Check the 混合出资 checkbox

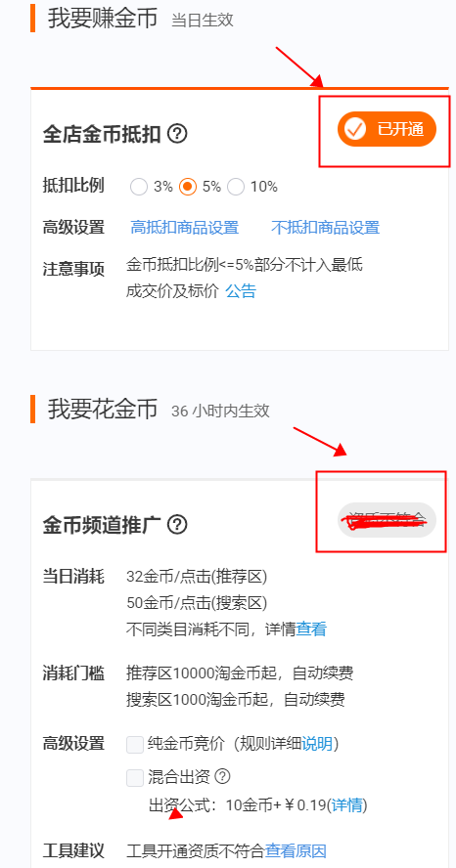(135, 777)
